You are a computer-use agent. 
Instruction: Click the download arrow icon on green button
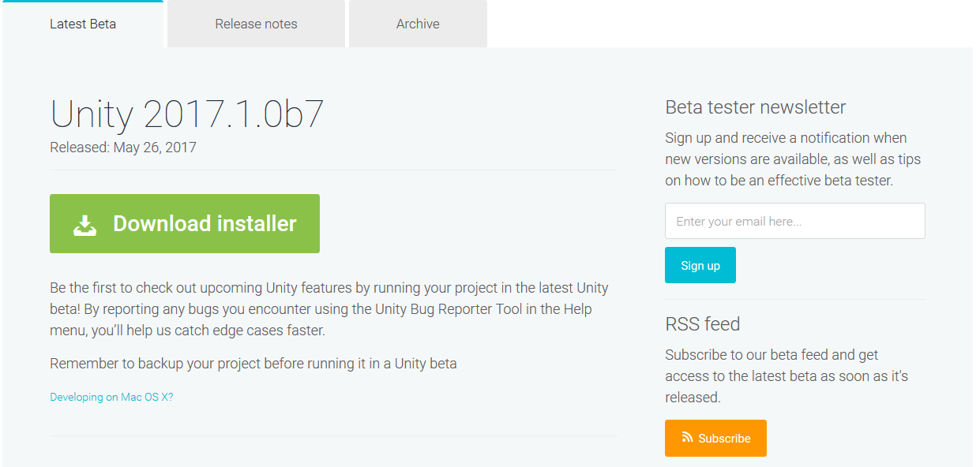coord(85,225)
